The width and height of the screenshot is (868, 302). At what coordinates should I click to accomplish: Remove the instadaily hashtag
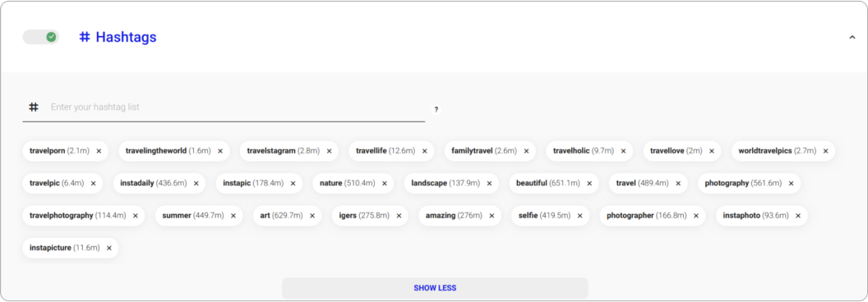pos(196,183)
